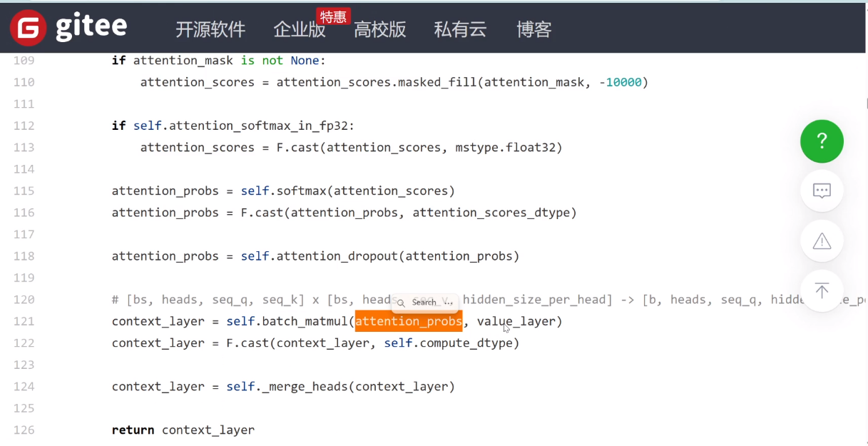868x446 pixels.
Task: Click line number 109
Action: [x=24, y=61]
